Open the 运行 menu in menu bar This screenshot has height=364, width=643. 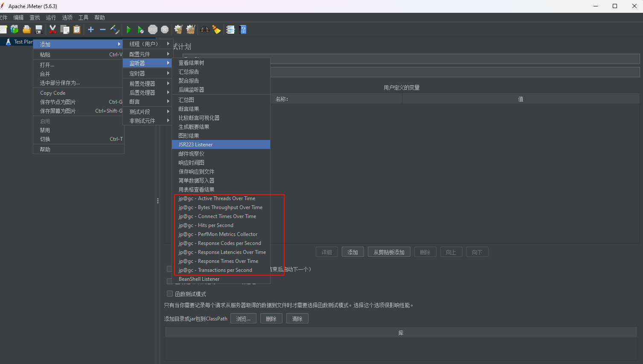51,17
